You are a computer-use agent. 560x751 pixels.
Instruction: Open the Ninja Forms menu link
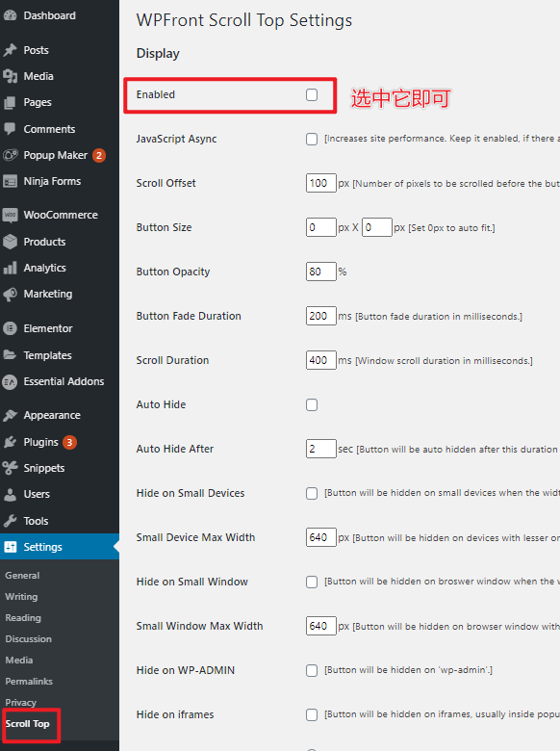pyautogui.click(x=52, y=181)
